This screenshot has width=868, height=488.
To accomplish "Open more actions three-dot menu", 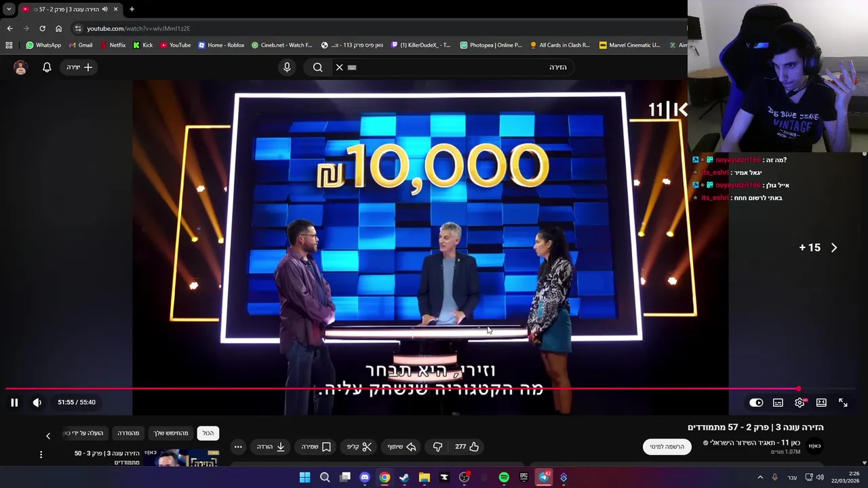I will (x=238, y=447).
